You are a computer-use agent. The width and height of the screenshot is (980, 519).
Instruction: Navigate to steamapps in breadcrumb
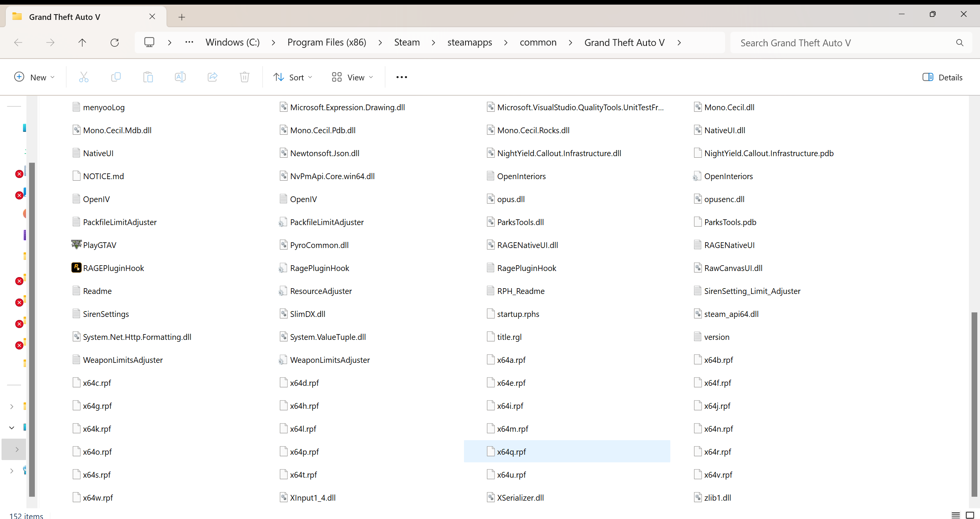[x=470, y=42]
